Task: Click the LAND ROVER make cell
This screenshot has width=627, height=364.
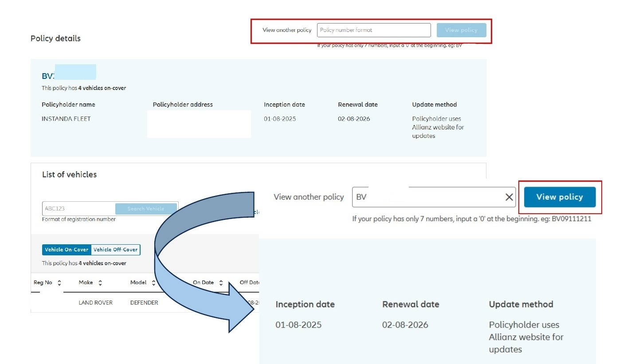Action: point(95,303)
